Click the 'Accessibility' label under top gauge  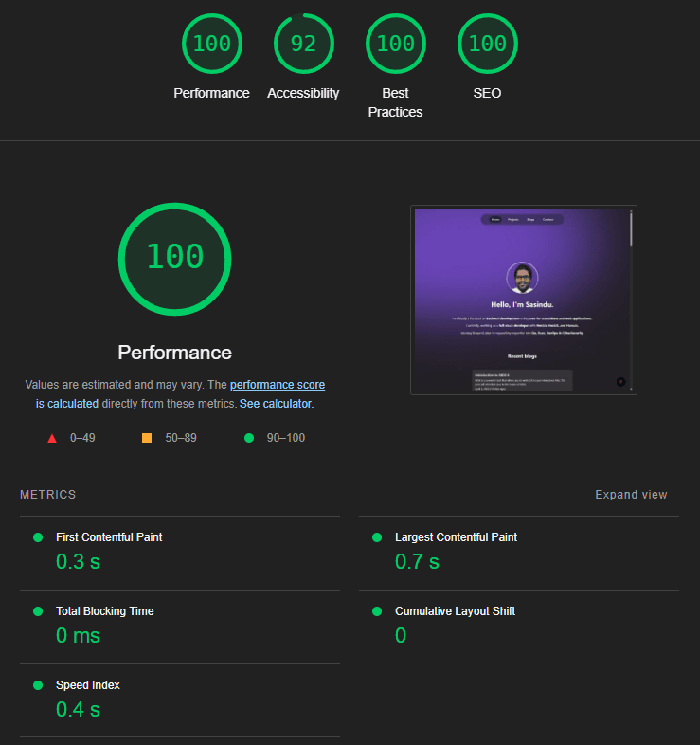pos(303,93)
